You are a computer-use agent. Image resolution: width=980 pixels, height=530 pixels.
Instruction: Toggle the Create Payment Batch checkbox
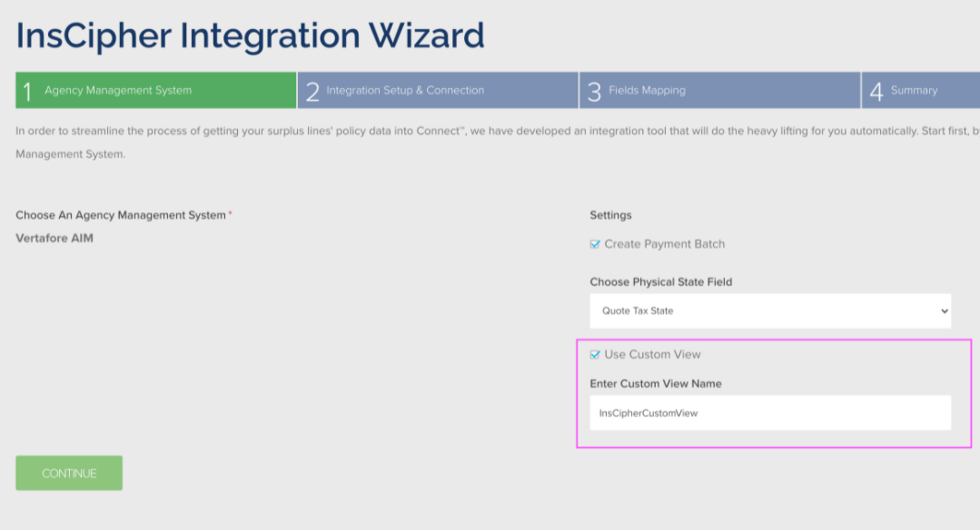(595, 244)
